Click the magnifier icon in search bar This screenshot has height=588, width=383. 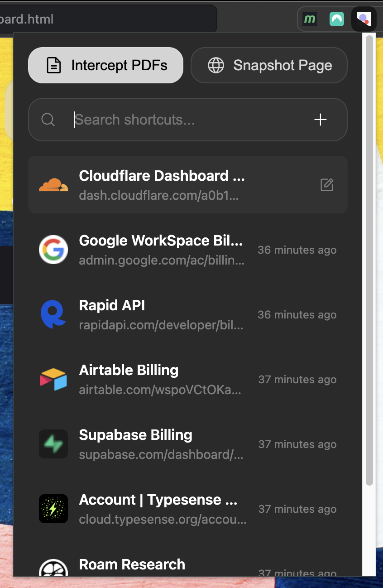pyautogui.click(x=48, y=120)
